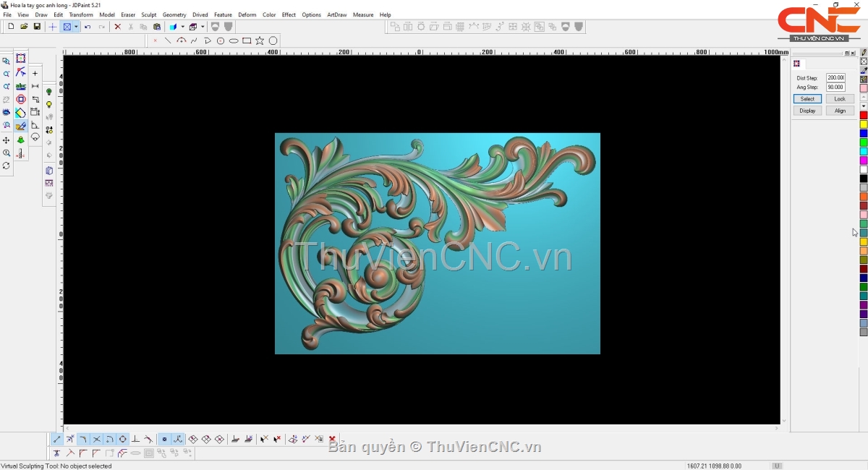
Task: Select the pan move arrows tool
Action: point(7,140)
